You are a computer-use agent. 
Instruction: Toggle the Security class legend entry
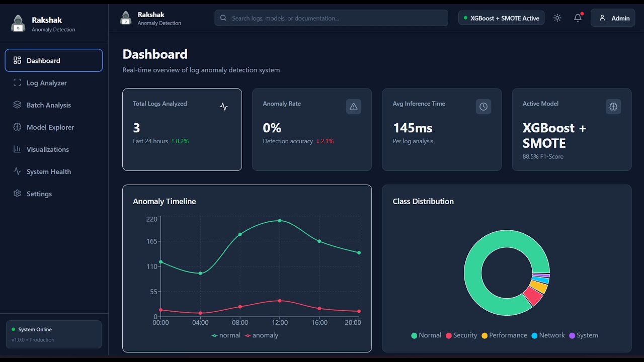(x=461, y=335)
